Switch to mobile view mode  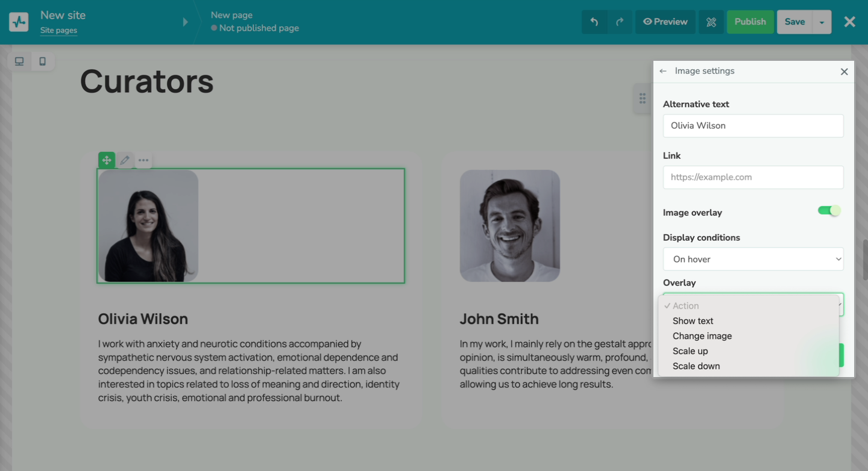point(42,61)
